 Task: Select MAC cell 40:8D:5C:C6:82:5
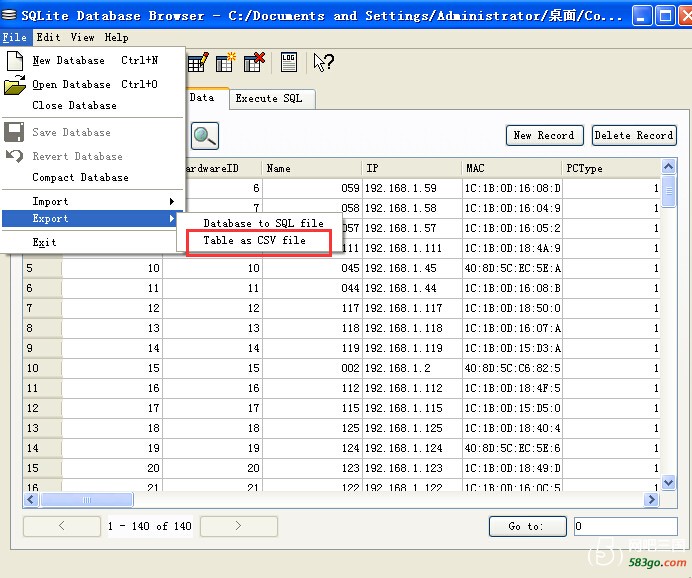[512, 368]
